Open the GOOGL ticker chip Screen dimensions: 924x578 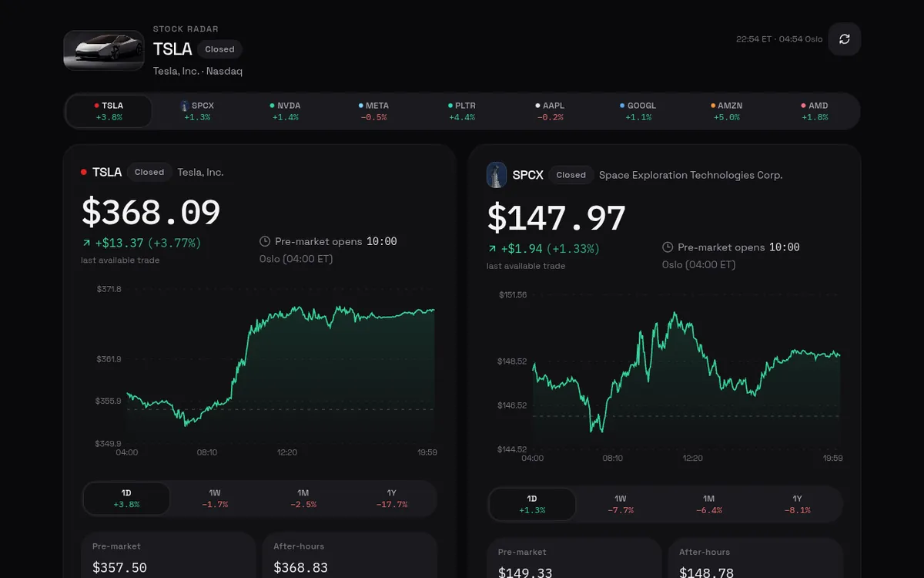click(x=638, y=111)
